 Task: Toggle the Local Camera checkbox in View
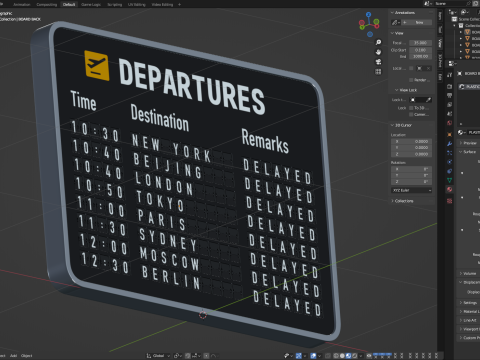[x=411, y=68]
